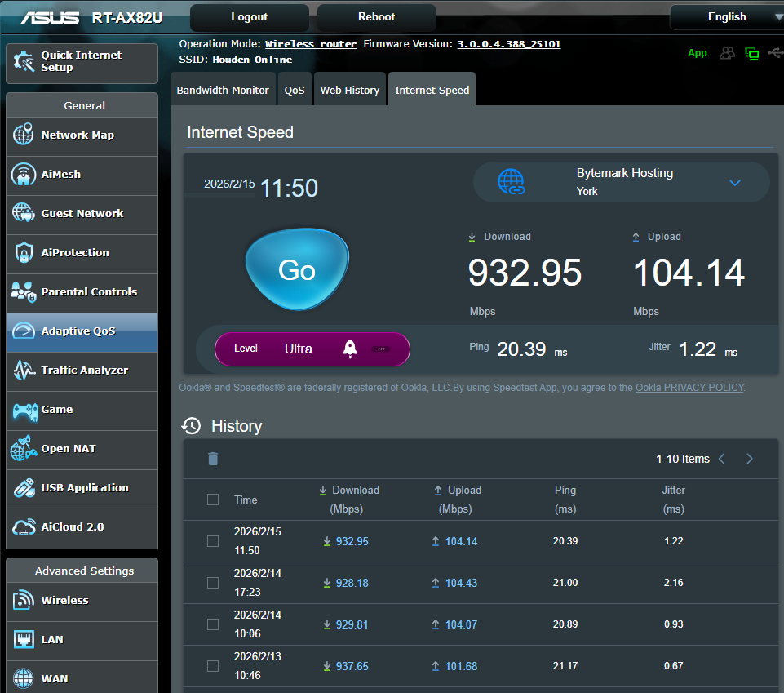Check the 2026/2/13 10:46 row checkbox
Image resolution: width=784 pixels, height=693 pixels.
pos(213,666)
